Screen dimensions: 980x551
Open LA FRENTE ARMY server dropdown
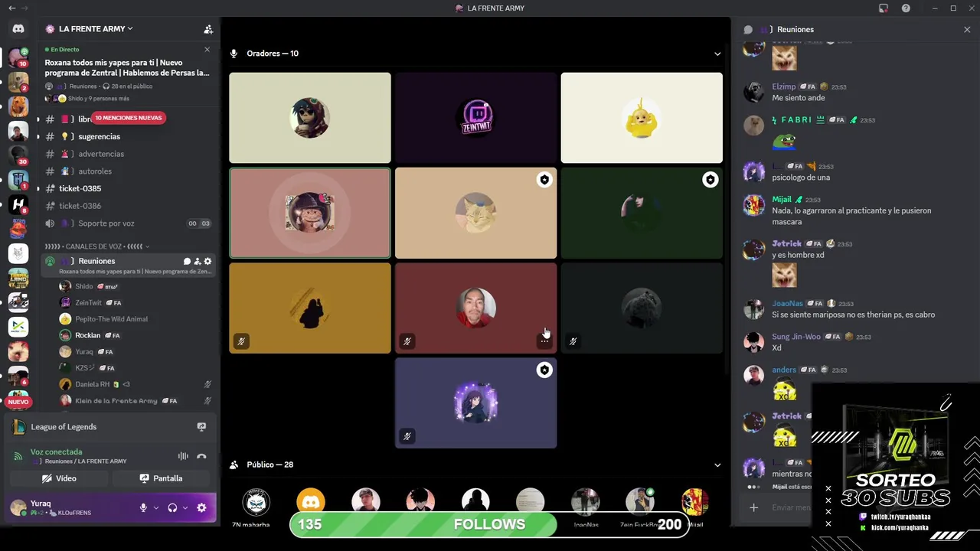96,29
